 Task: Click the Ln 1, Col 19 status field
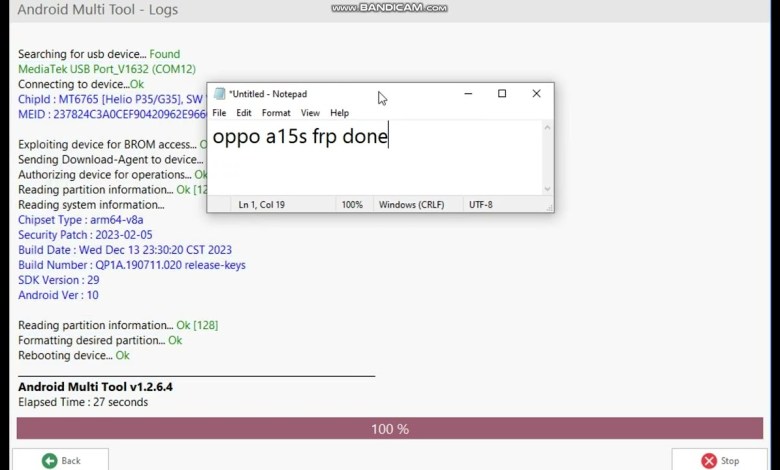click(x=261, y=204)
